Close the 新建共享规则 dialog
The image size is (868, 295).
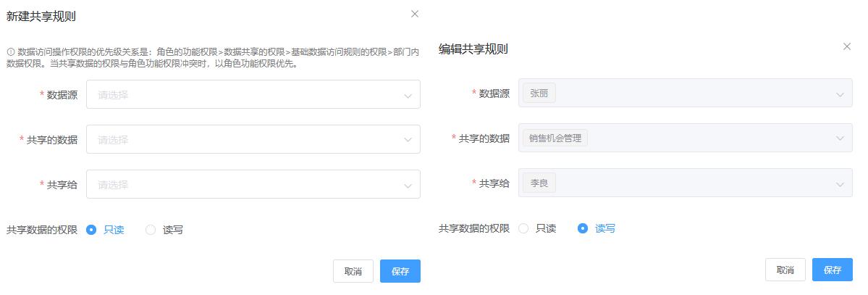(x=415, y=14)
